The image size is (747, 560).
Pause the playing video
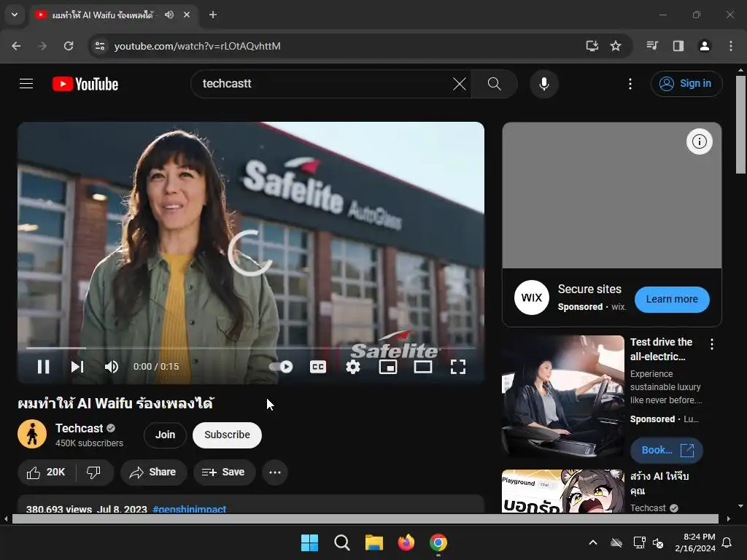pyautogui.click(x=43, y=367)
